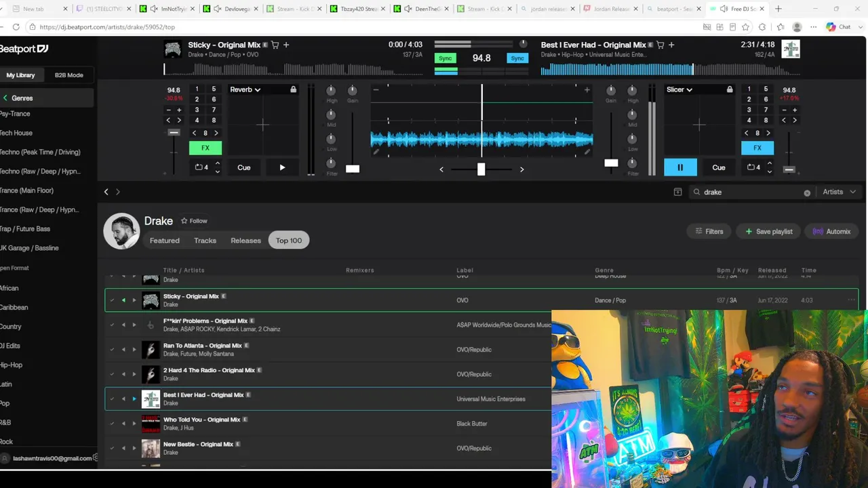Click the Save playlist button
The image size is (868, 488).
coord(769,232)
